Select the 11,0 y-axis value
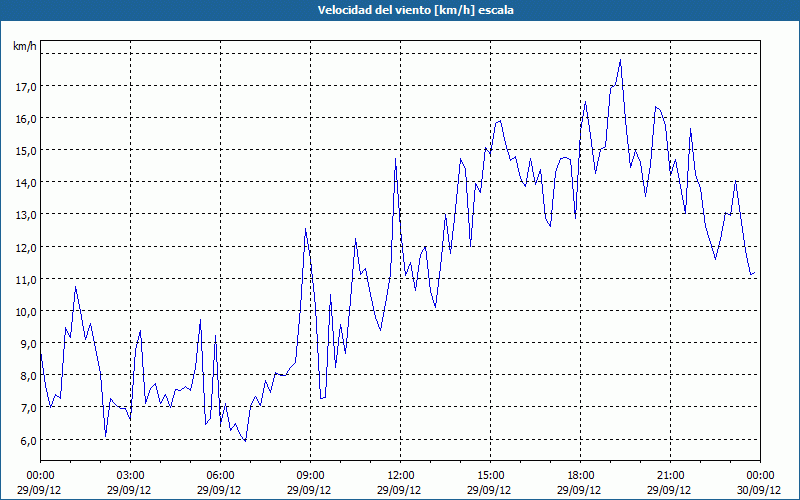The image size is (800, 500). 26,281
